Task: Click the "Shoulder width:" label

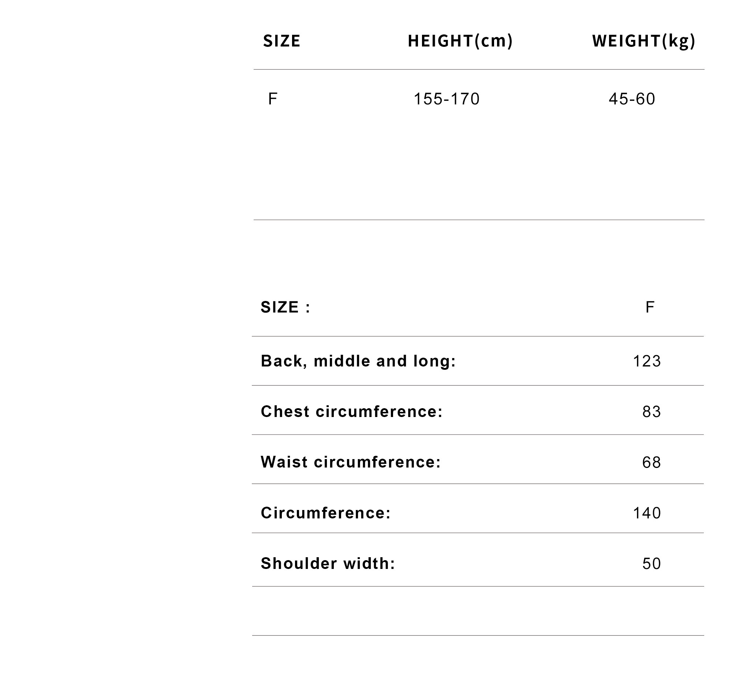Action: pos(328,563)
